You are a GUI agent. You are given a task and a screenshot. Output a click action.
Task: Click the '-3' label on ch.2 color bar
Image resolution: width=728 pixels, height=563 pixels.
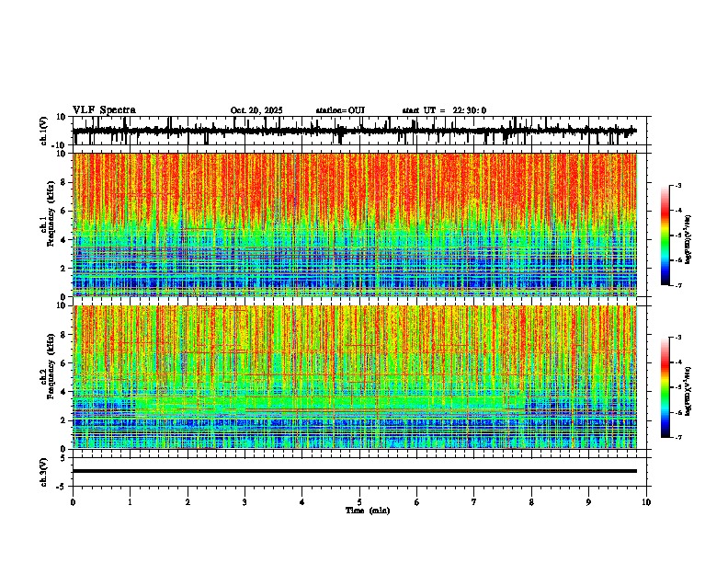(677, 338)
